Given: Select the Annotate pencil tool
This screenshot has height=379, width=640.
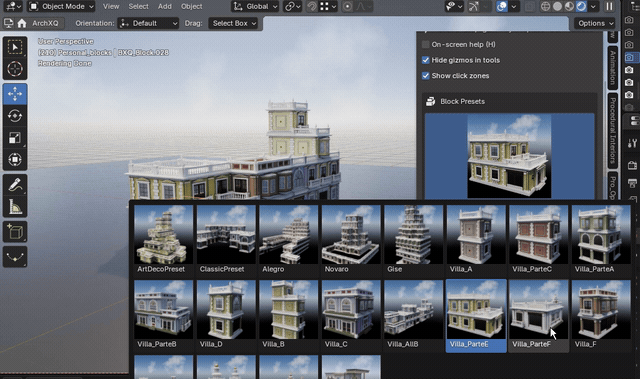Looking at the screenshot, I should (15, 185).
